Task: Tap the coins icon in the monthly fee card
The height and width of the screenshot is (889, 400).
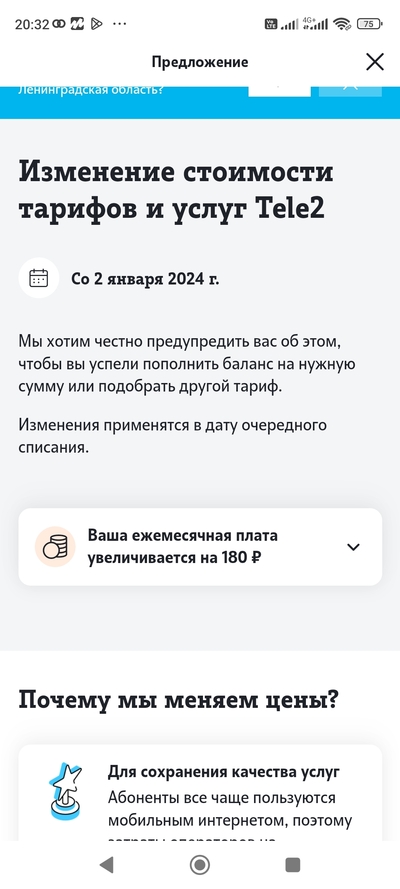Action: pyautogui.click(x=55, y=547)
